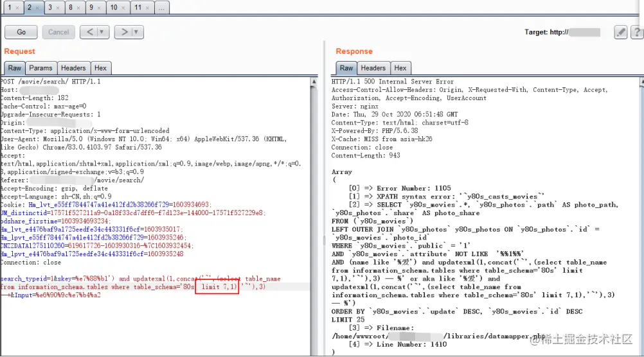Close Repeater tab 8

(x=78, y=8)
